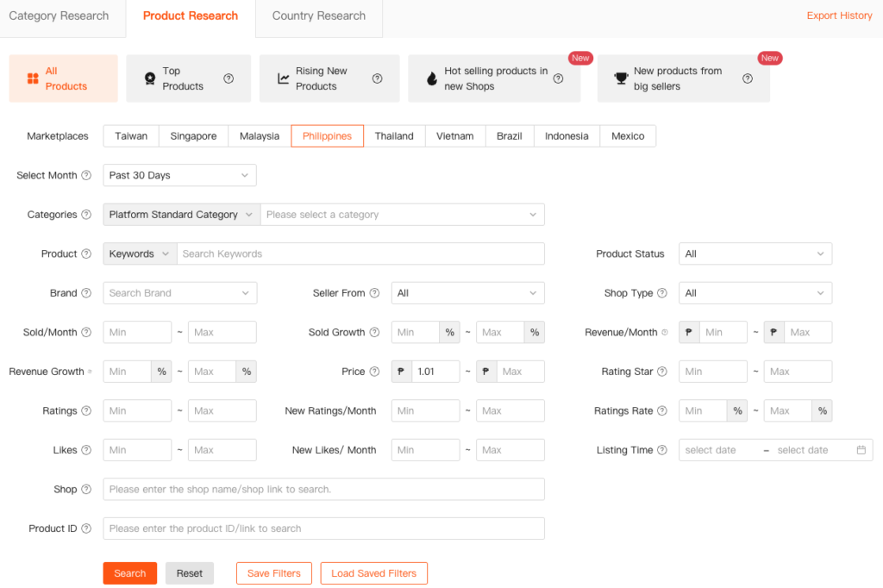Click help icon next to Select Month
The height and width of the screenshot is (588, 883).
pos(86,175)
